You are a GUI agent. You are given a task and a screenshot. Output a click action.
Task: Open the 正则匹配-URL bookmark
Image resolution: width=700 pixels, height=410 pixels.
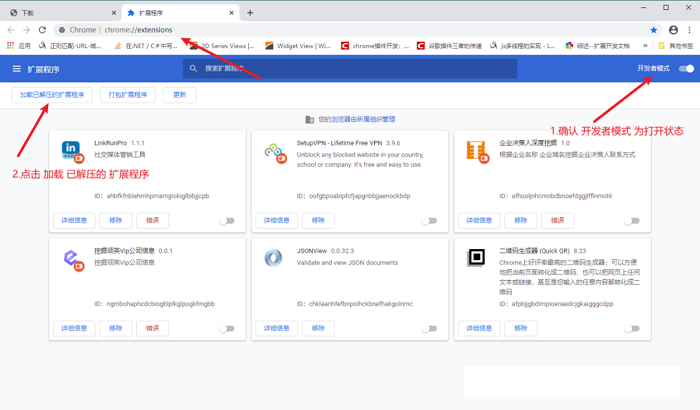click(x=70, y=46)
